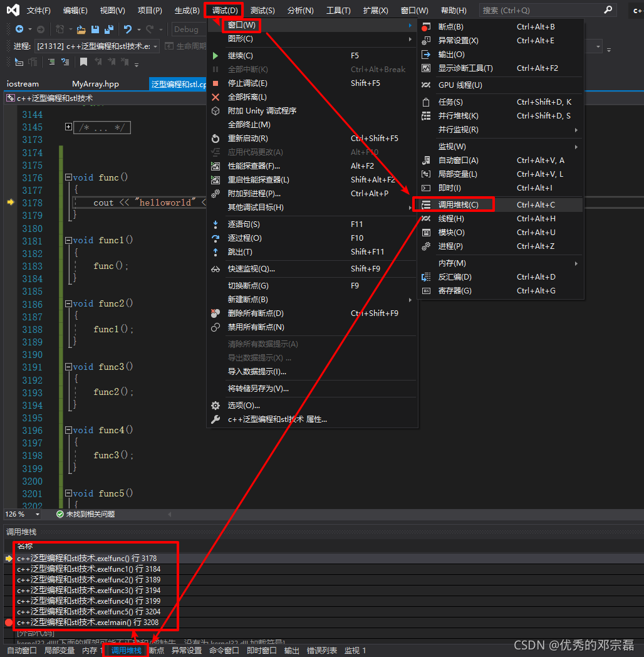644x657 pixels.
Task: Switch to the MyArray.hpp tab
Action: tap(95, 84)
